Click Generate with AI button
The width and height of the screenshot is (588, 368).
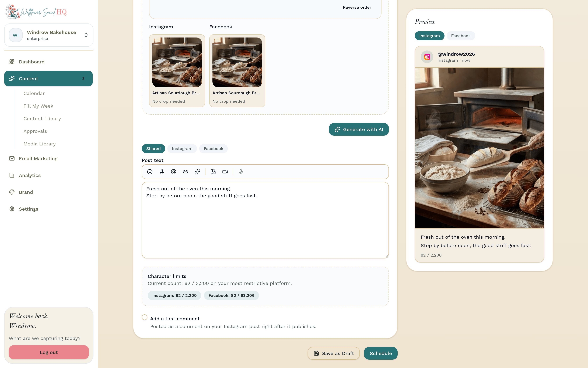coord(359,130)
